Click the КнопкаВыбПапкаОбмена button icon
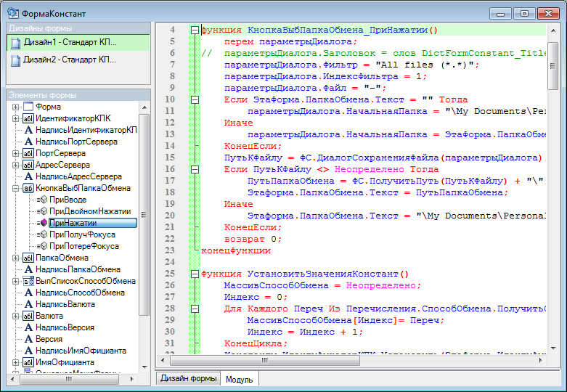567x392 pixels. [28, 188]
